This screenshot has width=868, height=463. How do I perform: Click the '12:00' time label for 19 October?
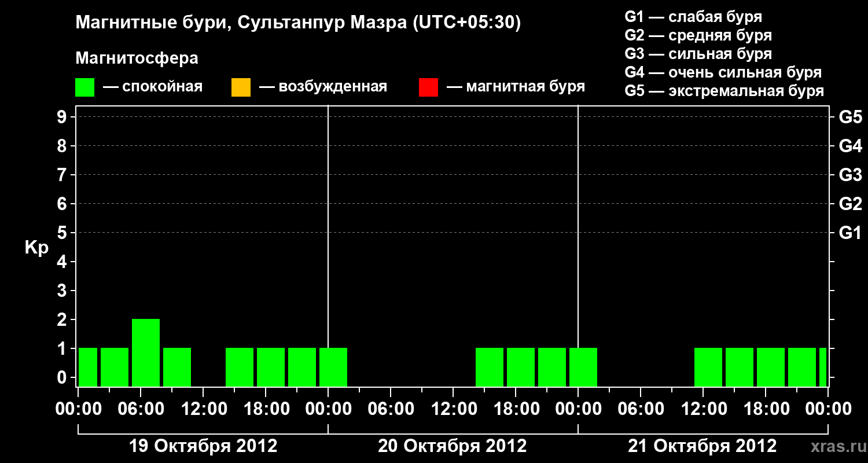point(204,409)
